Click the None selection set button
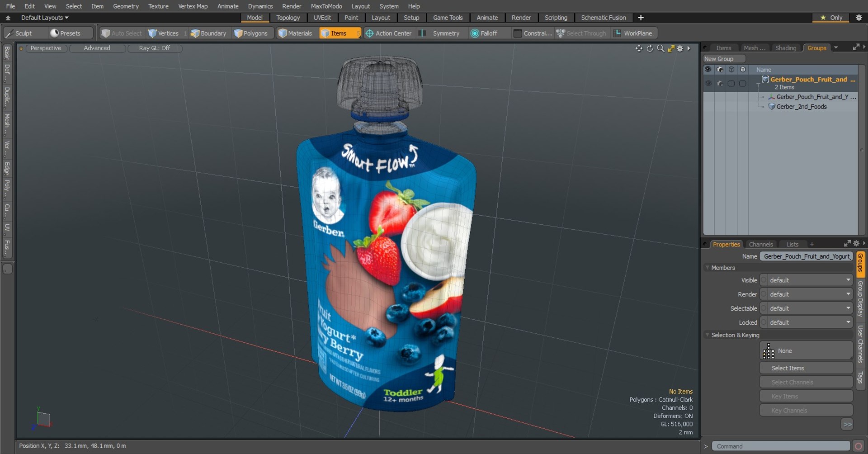The height and width of the screenshot is (454, 868). [x=806, y=350]
